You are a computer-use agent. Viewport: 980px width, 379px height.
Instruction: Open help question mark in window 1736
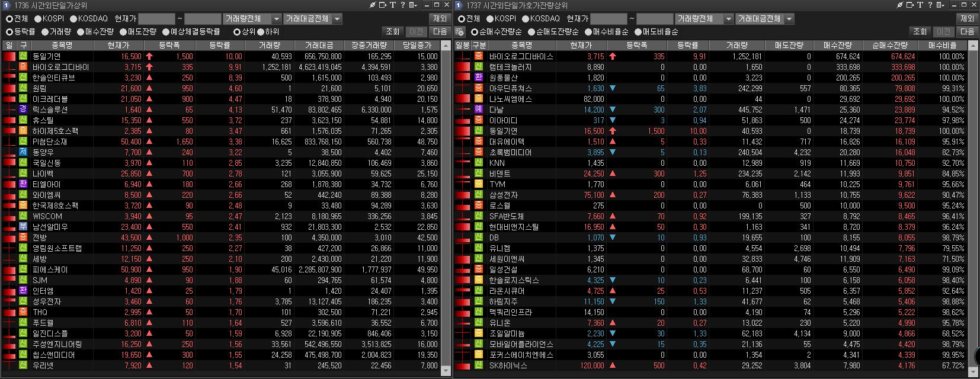[x=402, y=5]
